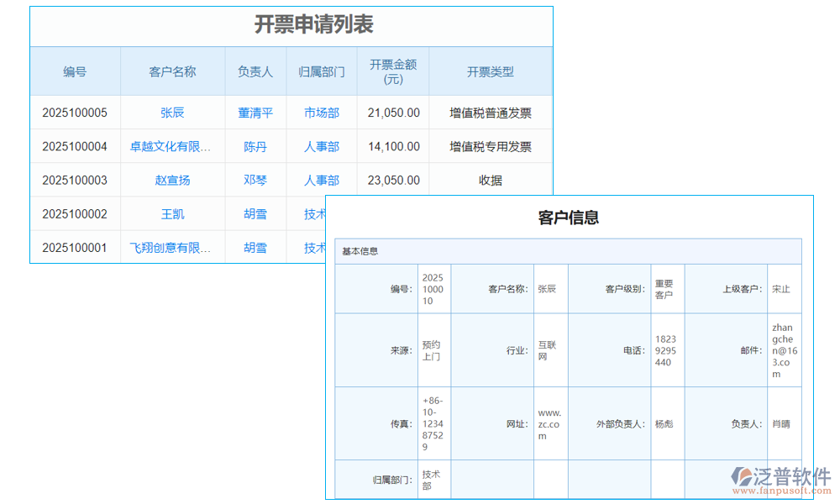This screenshot has height=504, width=840.
Task: Open the 人事部 department link
Action: pyautogui.click(x=322, y=146)
